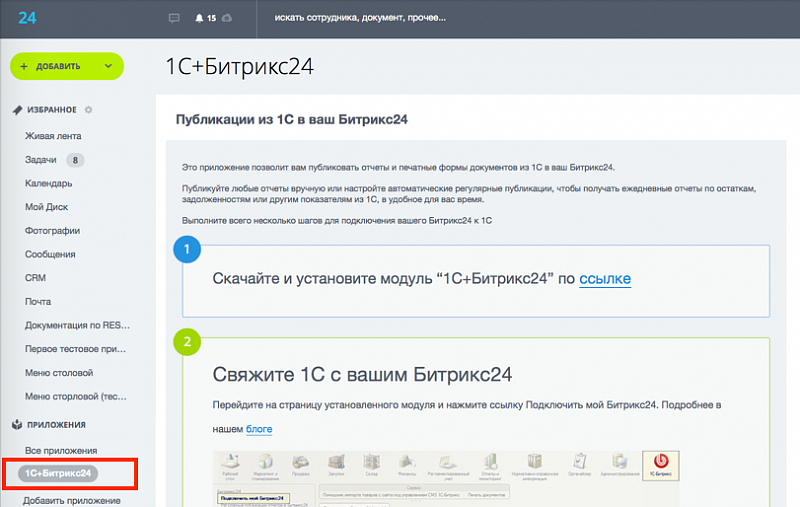Click Подключить мой Битрикс24 in thumbnail
Image resolution: width=800 pixels, height=507 pixels.
click(x=253, y=498)
